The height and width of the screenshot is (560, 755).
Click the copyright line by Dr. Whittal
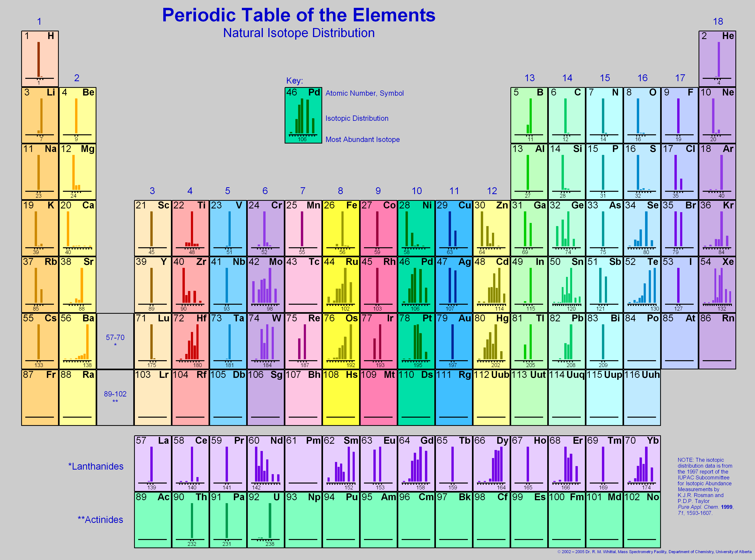(654, 552)
